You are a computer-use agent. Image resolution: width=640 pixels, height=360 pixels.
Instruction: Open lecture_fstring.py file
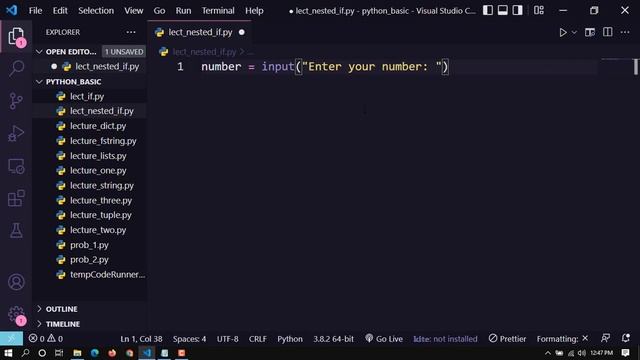[x=103, y=141]
